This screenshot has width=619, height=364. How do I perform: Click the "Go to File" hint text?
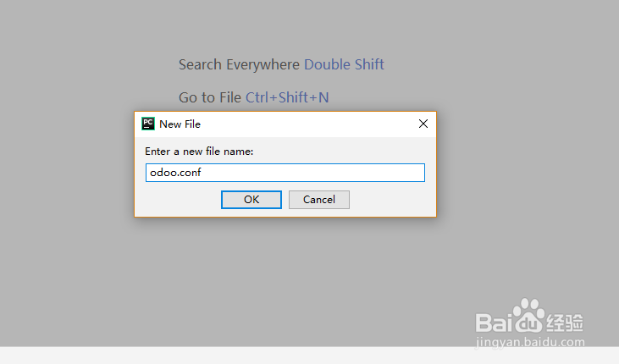tap(210, 97)
